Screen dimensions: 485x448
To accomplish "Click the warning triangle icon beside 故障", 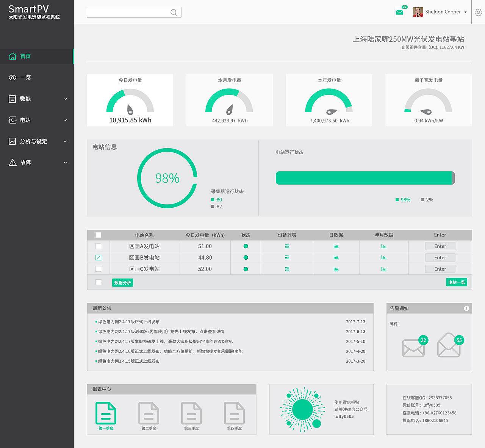I will click(13, 163).
